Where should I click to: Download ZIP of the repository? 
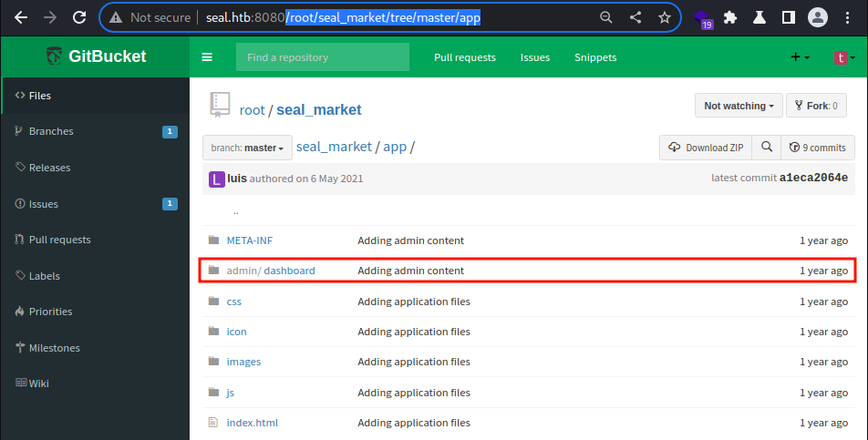click(706, 148)
